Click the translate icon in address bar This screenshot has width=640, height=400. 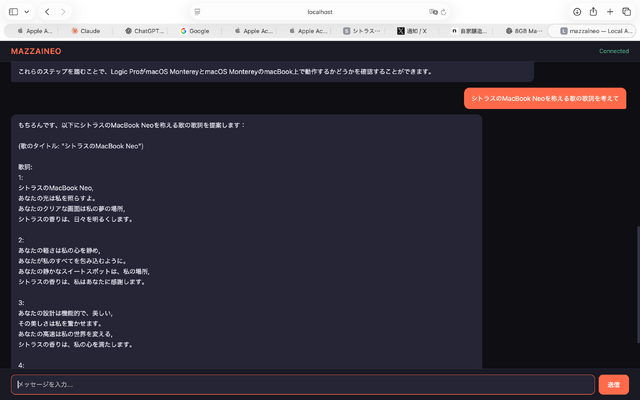pos(432,11)
